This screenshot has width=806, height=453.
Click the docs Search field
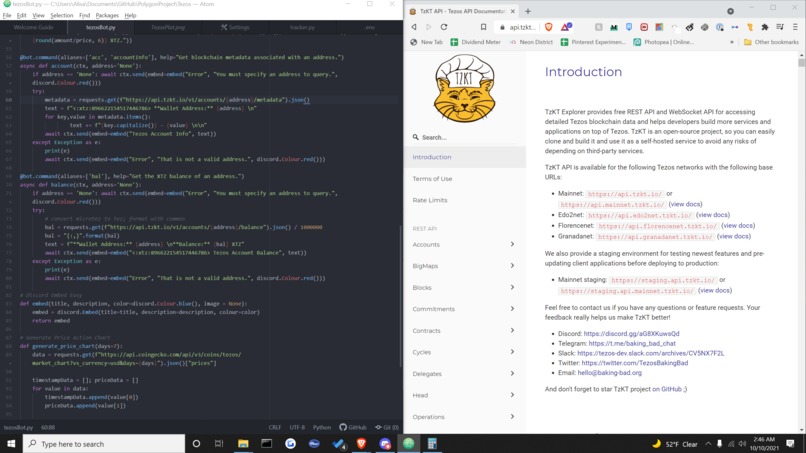coord(464,137)
